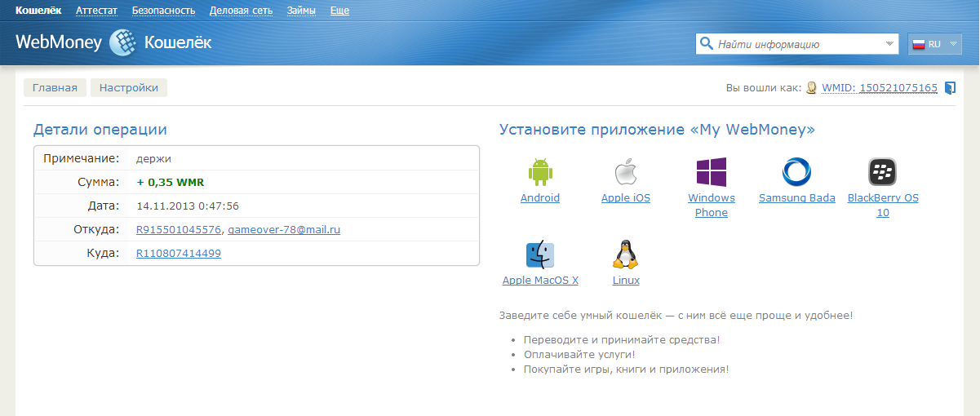The image size is (980, 416).
Task: Open the Кошелёк top menu item
Action: pyautogui.click(x=38, y=11)
